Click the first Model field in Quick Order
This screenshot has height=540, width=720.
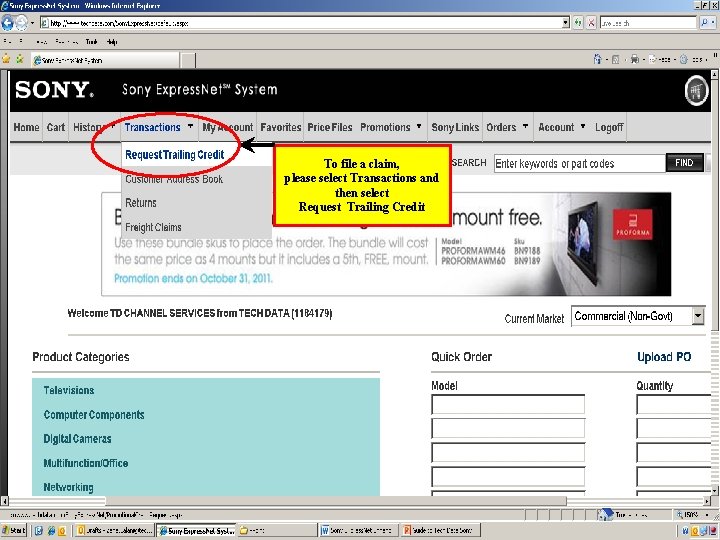[508, 405]
